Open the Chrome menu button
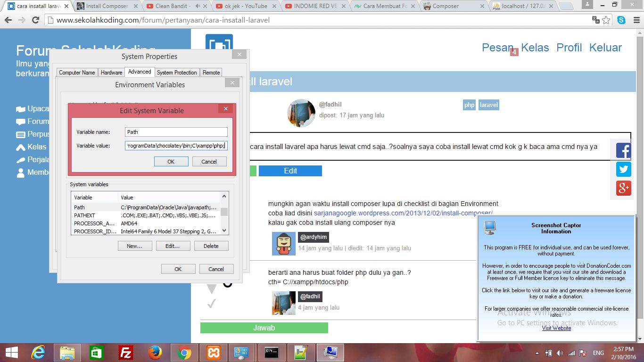Screen dimensions: 644x362 tap(635, 20)
